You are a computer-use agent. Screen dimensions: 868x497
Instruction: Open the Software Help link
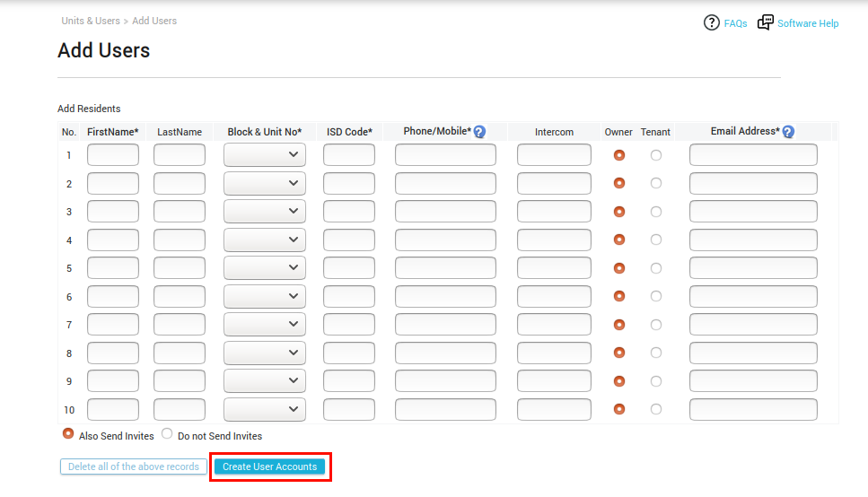point(808,23)
